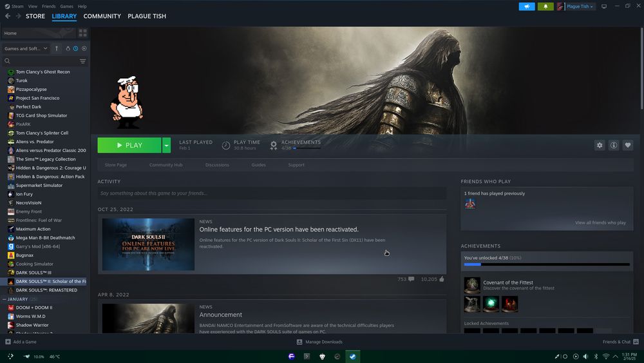The width and height of the screenshot is (644, 363).
Task: Open the Games menu
Action: coord(66,6)
